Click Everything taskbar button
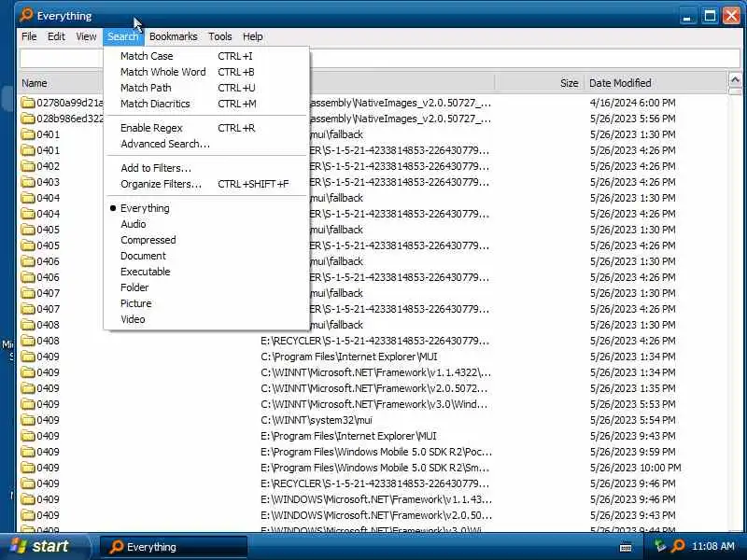Image resolution: width=747 pixels, height=560 pixels. 174,547
